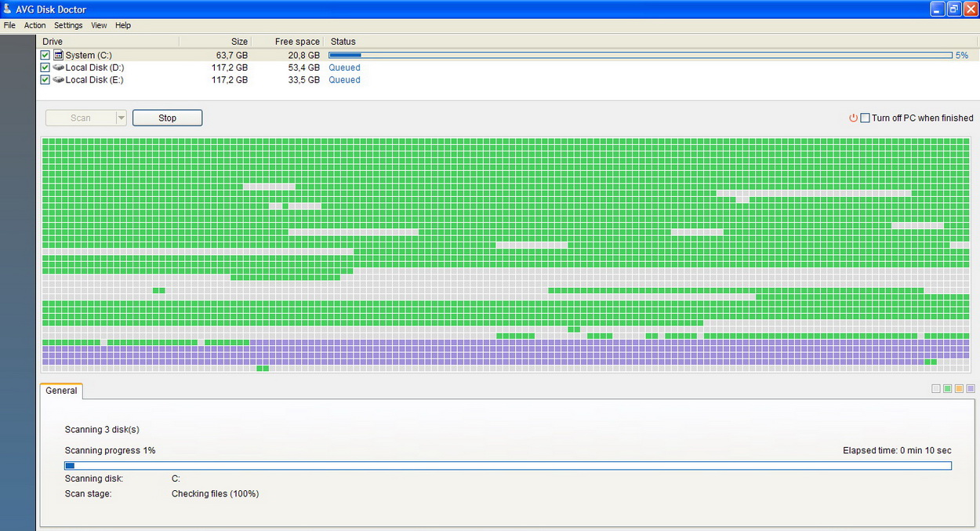The image size is (980, 531).
Task: Click the green color legend square
Action: tap(947, 388)
